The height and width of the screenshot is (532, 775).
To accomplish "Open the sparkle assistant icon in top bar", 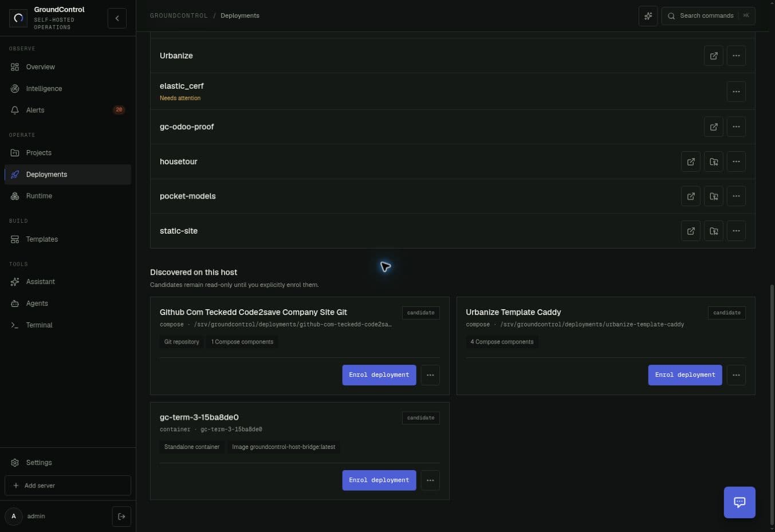I will click(x=648, y=16).
